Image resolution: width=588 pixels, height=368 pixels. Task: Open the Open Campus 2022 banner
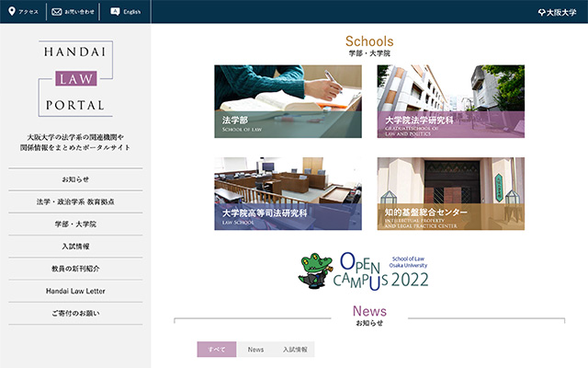(364, 271)
